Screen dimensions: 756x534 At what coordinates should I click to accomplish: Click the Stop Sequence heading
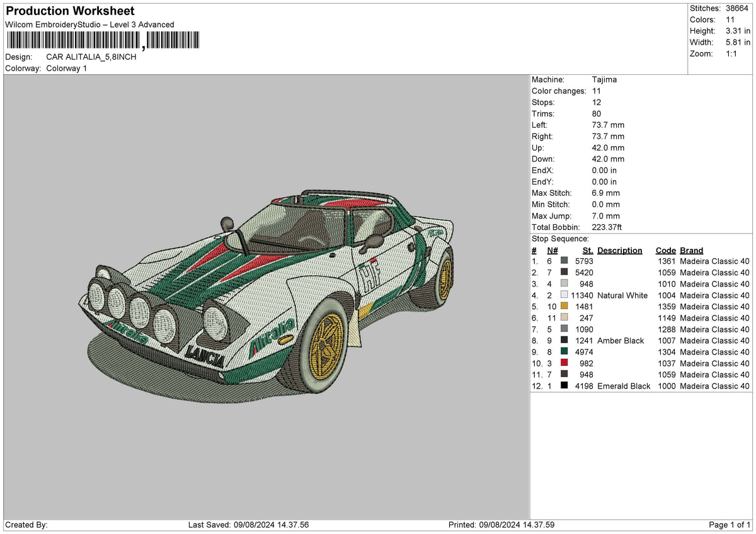click(x=560, y=239)
